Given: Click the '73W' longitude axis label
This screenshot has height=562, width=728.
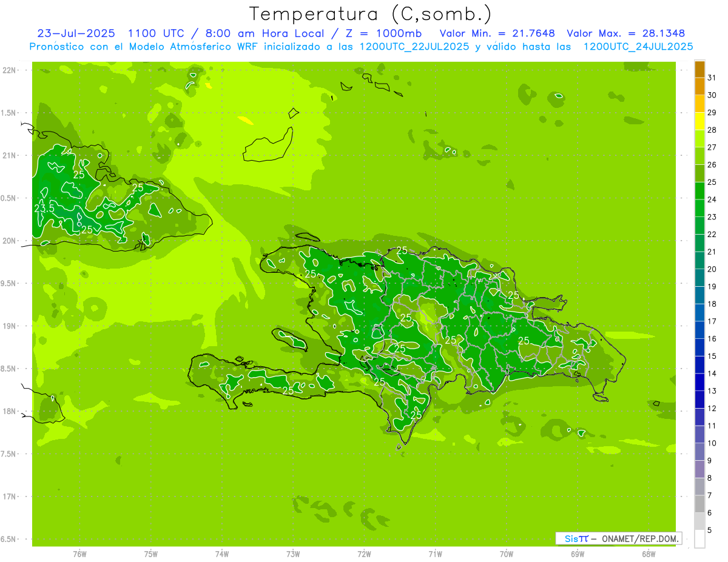Looking at the screenshot, I should pyautogui.click(x=293, y=554).
